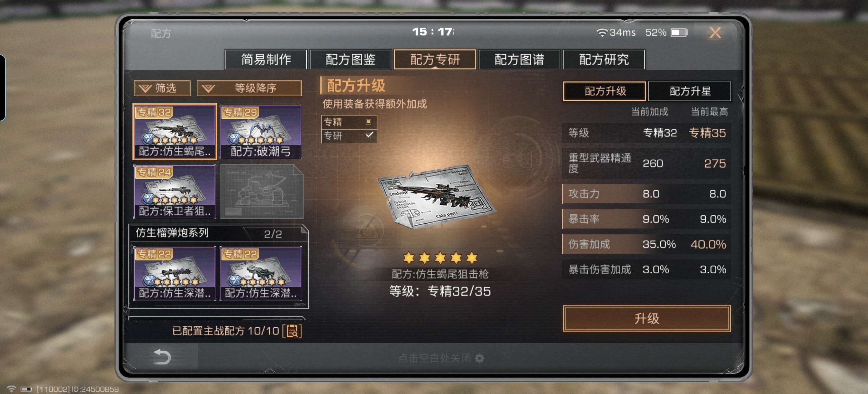
Task: Switch to the 配方研究 tab
Action: [x=603, y=59]
